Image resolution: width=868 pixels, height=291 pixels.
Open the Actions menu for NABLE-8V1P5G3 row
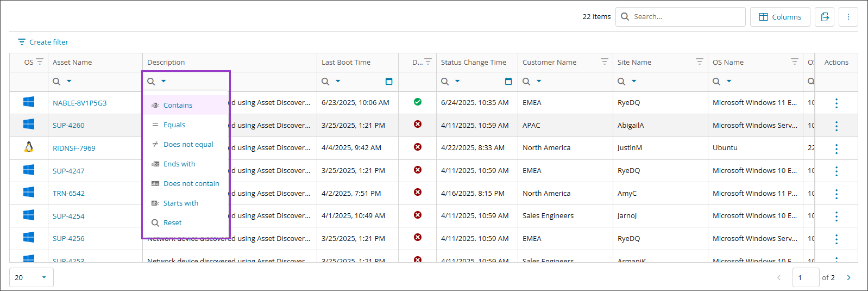point(836,103)
